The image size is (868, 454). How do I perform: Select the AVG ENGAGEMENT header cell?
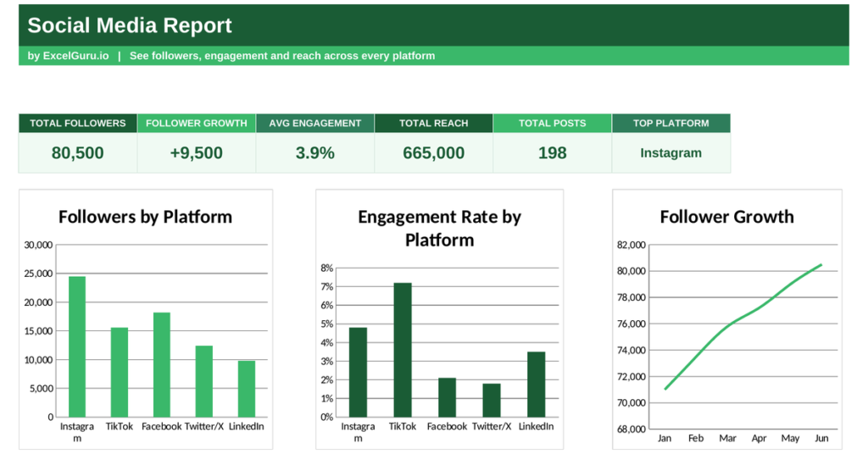315,124
